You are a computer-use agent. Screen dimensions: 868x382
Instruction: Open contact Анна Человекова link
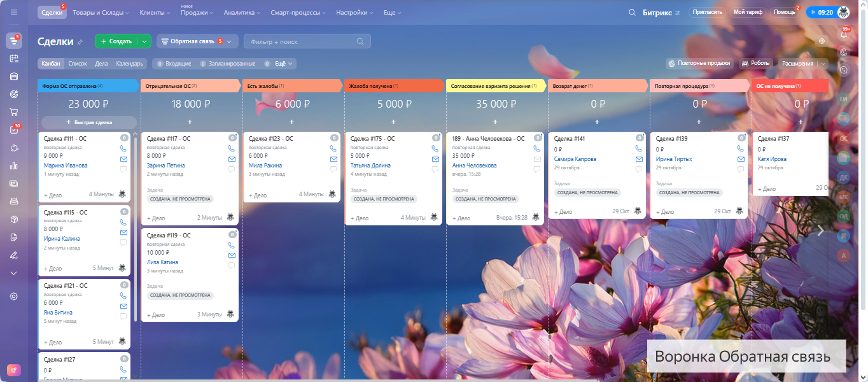click(475, 166)
